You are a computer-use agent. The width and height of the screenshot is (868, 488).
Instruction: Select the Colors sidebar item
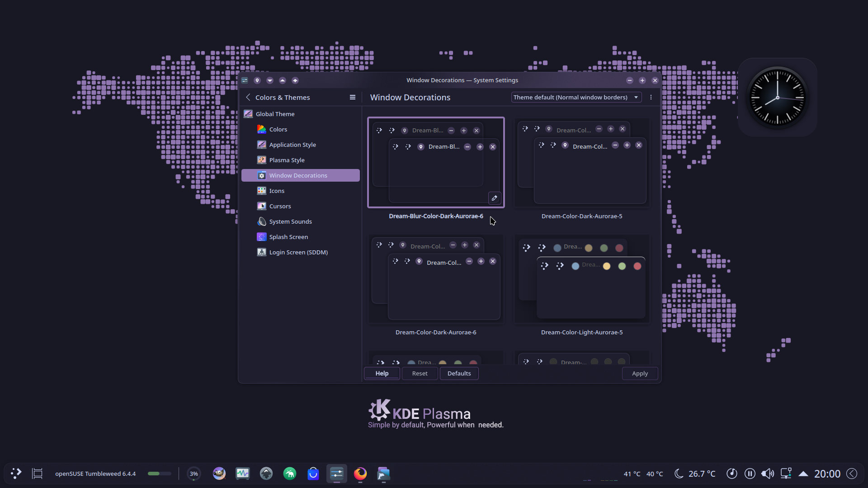[x=278, y=129]
